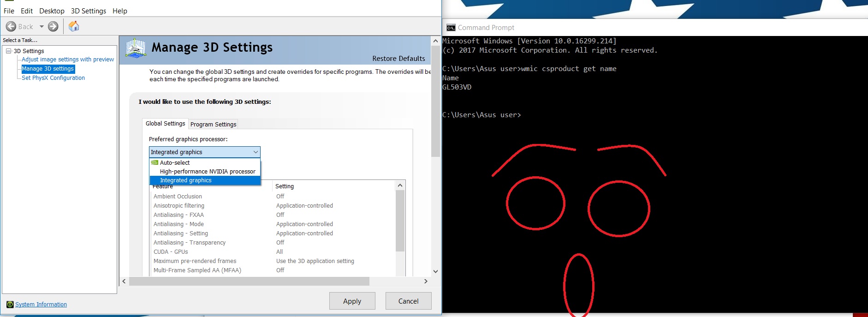The height and width of the screenshot is (317, 868).
Task: Select Adjust image settings with preview
Action: coord(68,60)
